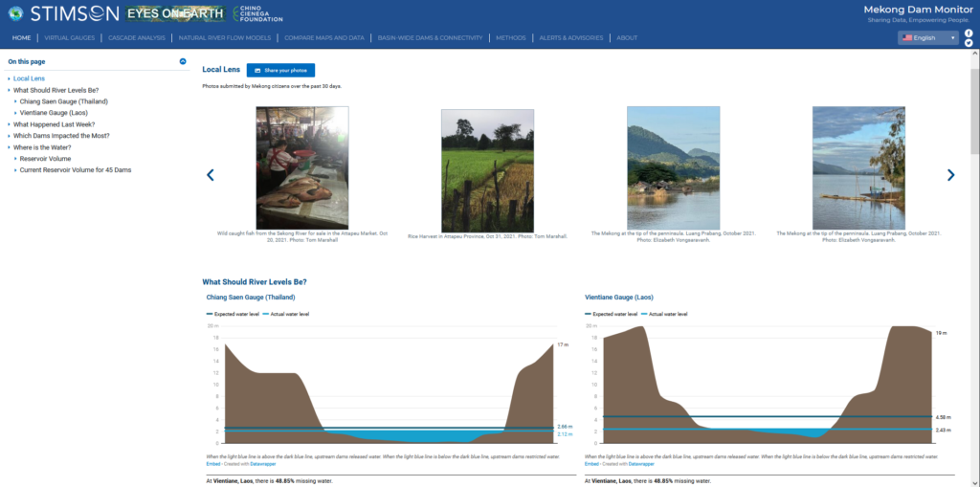The height and width of the screenshot is (487, 980).
Task: Open the Twitter social icon
Action: (x=968, y=43)
